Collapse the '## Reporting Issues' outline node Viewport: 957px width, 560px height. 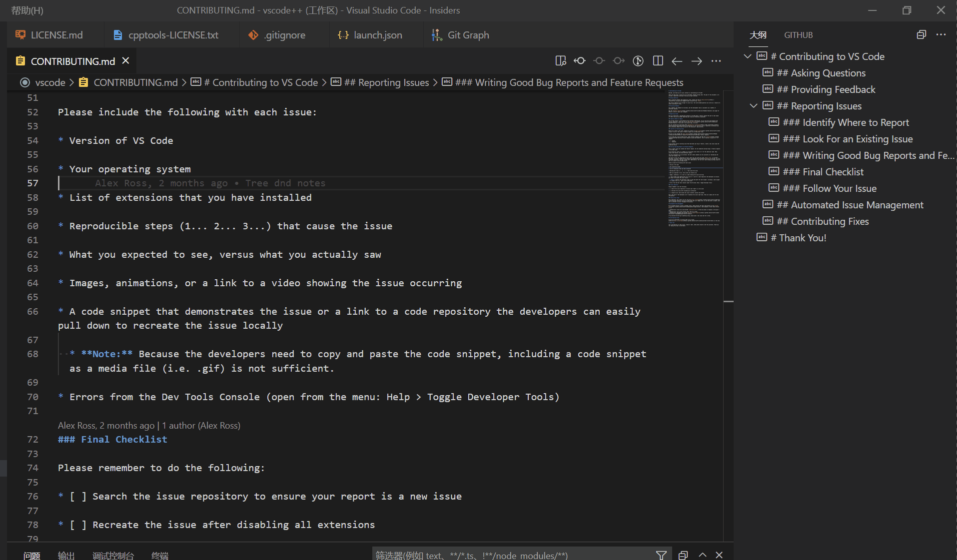point(754,106)
